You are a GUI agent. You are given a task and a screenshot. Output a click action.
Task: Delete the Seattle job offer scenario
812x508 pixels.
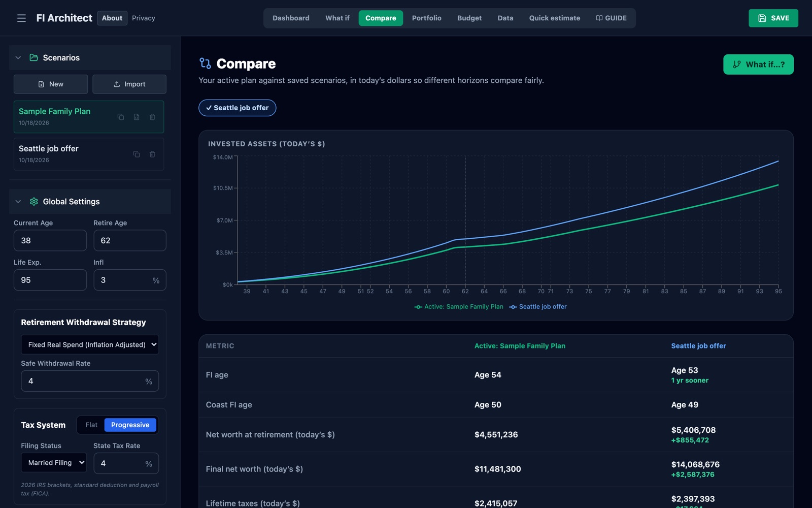pos(152,154)
